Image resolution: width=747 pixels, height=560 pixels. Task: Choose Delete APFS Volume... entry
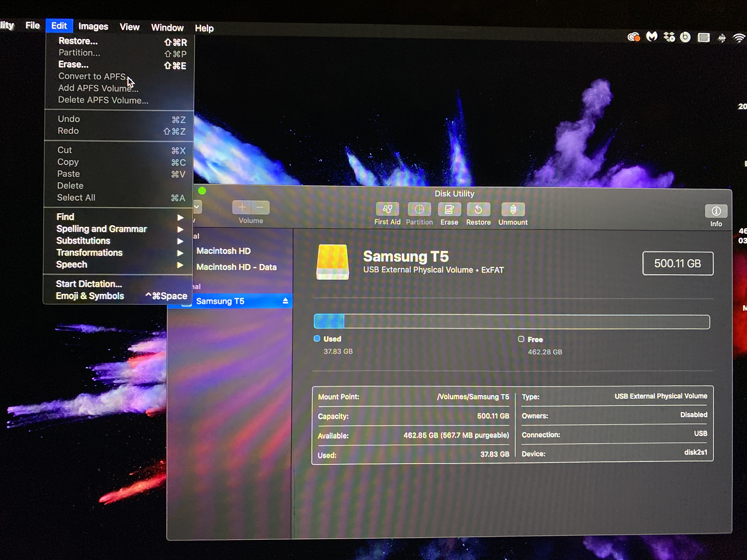[x=119, y=100]
